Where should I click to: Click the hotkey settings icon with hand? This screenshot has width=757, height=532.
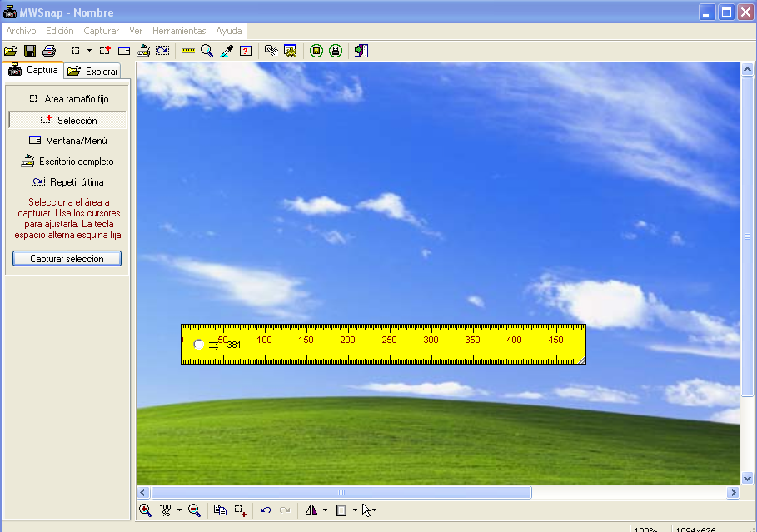click(271, 51)
